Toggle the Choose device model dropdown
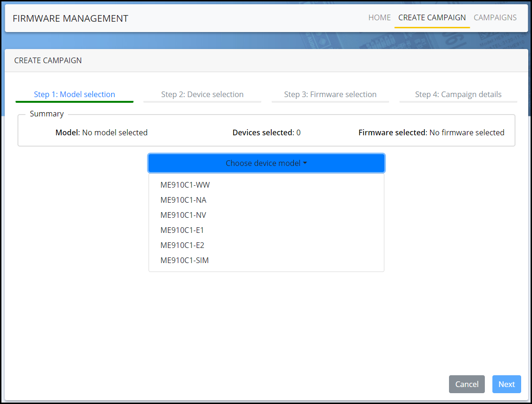 (266, 163)
